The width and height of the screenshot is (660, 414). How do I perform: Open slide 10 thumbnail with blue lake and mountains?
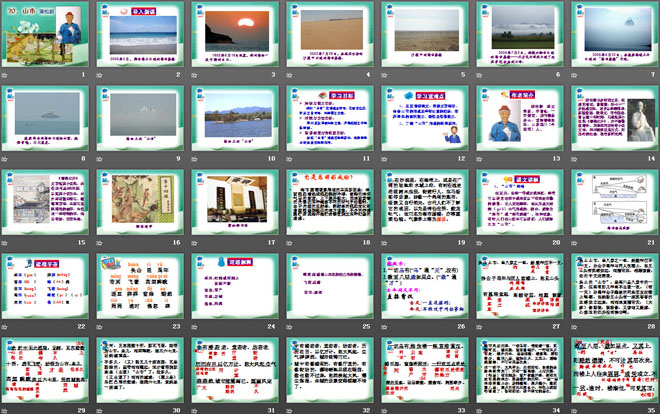235,119
